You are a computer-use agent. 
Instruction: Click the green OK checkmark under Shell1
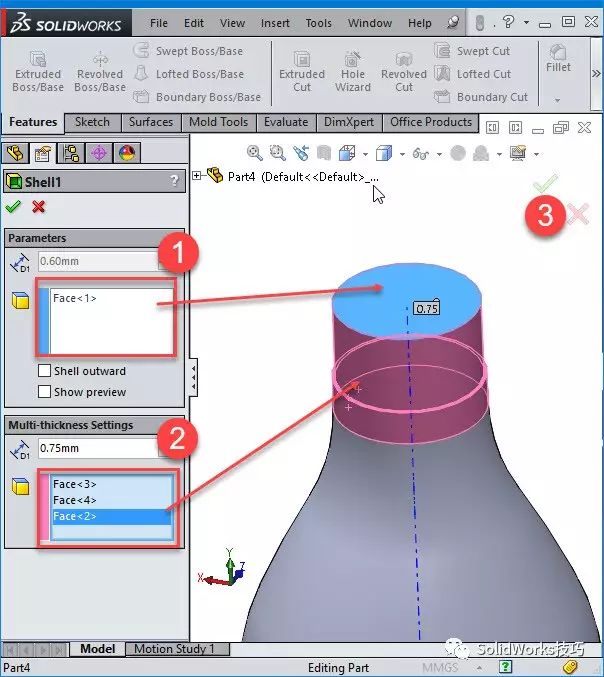coord(13,207)
